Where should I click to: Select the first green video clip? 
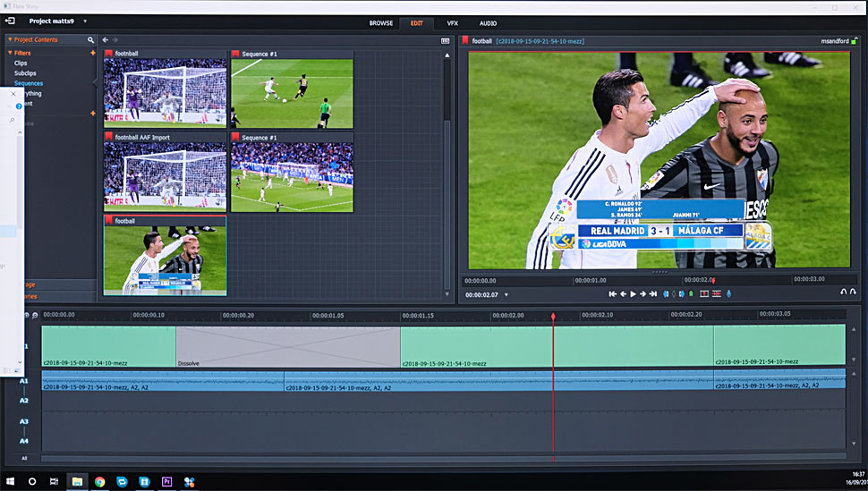tap(108, 346)
